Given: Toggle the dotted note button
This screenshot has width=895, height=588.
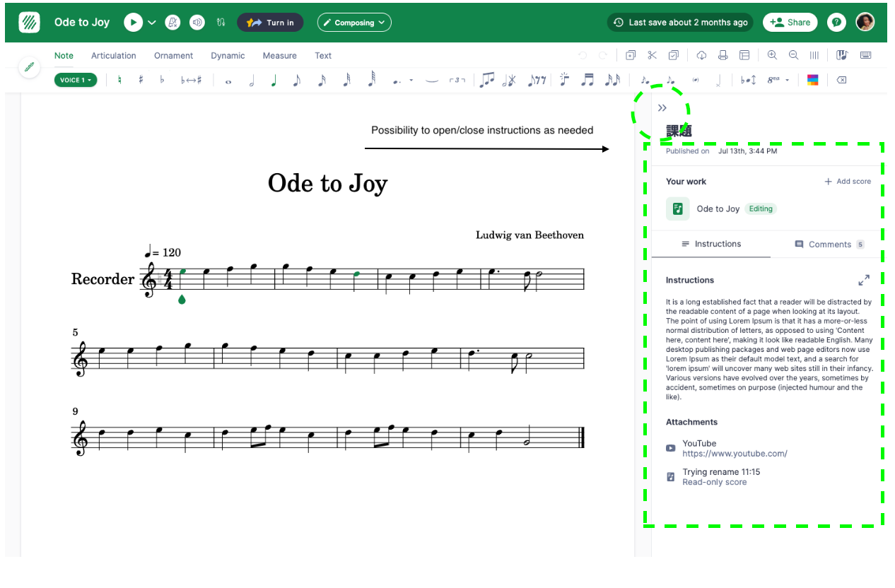Looking at the screenshot, I should pyautogui.click(x=397, y=81).
